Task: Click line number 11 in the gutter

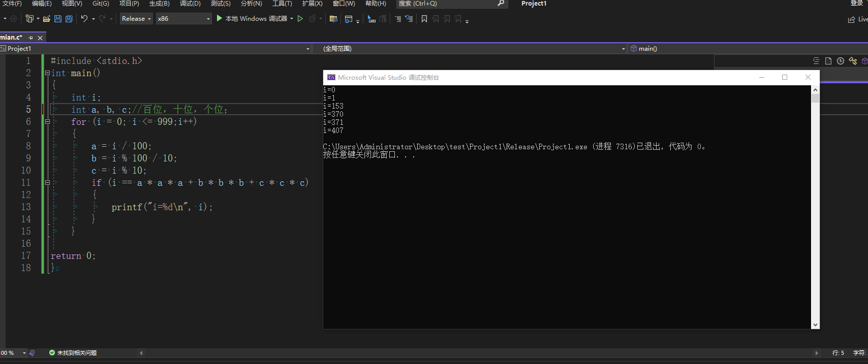Action: coord(26,183)
